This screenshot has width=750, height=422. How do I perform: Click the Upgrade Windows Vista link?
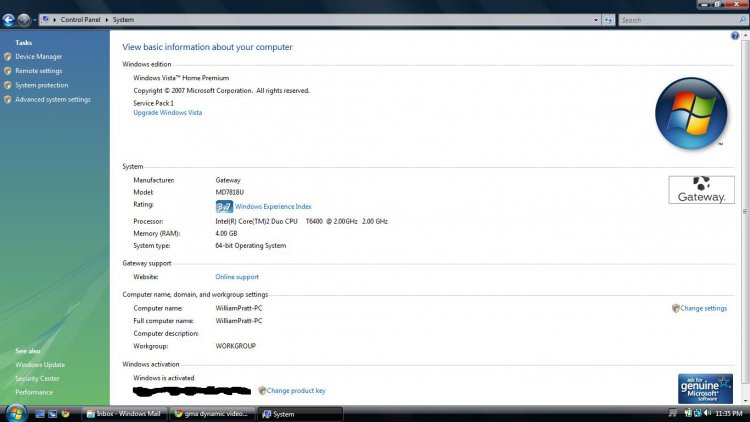(168, 113)
